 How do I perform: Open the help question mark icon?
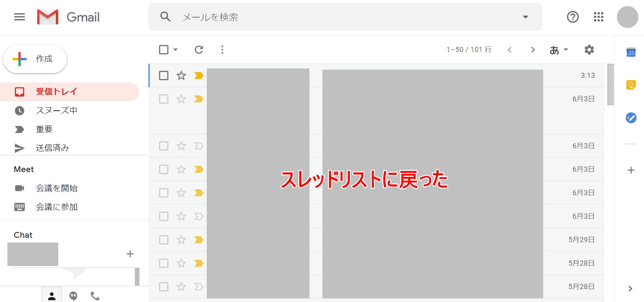[x=573, y=17]
